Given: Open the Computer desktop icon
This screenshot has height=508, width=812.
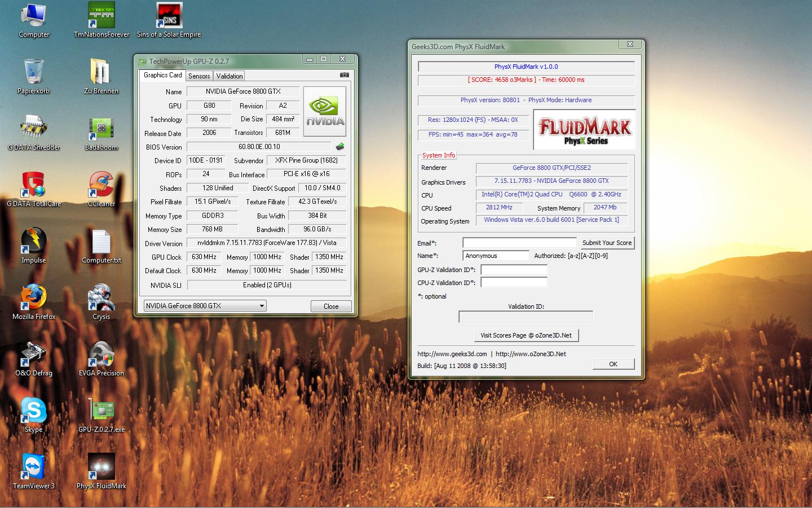Looking at the screenshot, I should click(34, 20).
